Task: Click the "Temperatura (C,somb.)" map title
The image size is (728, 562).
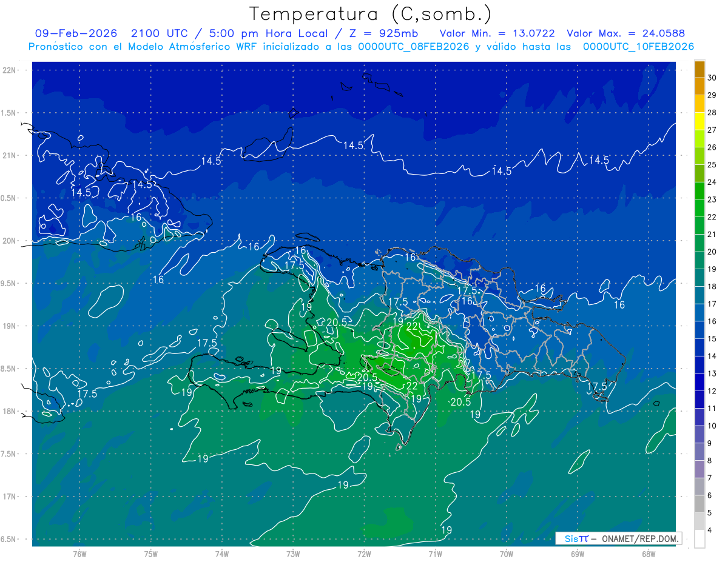Action: coord(371,14)
